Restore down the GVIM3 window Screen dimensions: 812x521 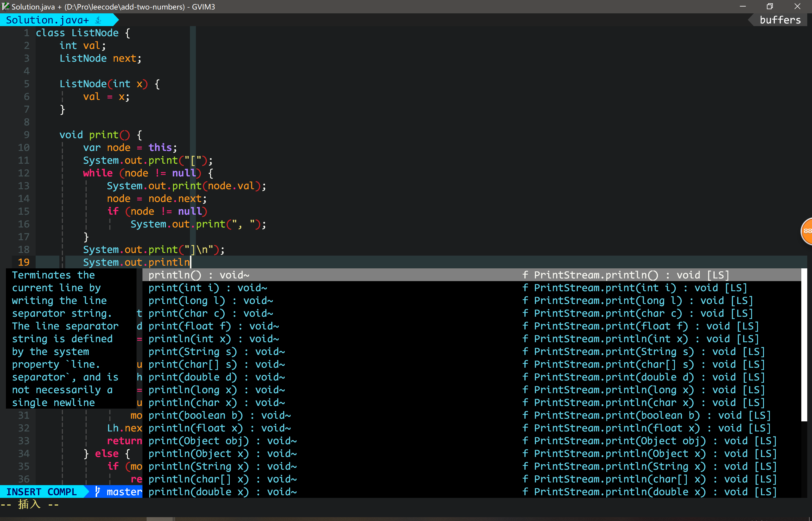(770, 7)
